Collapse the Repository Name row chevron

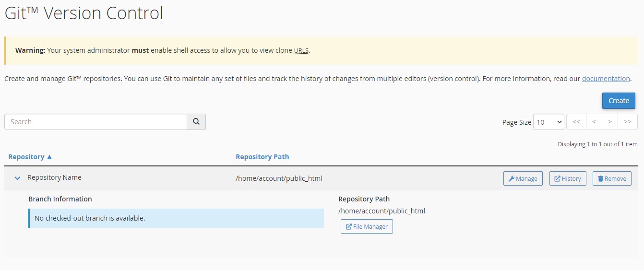coord(18,178)
